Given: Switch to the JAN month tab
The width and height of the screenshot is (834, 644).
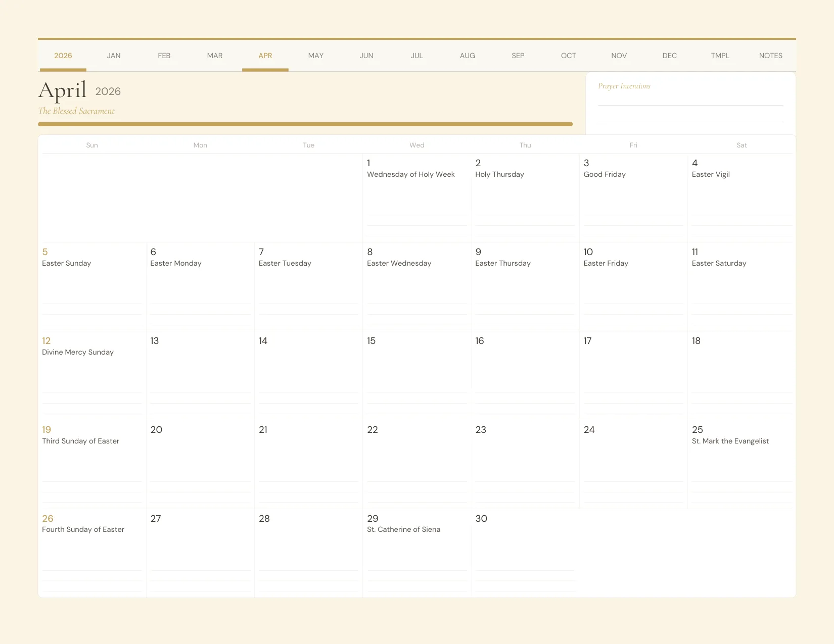Looking at the screenshot, I should [x=113, y=56].
